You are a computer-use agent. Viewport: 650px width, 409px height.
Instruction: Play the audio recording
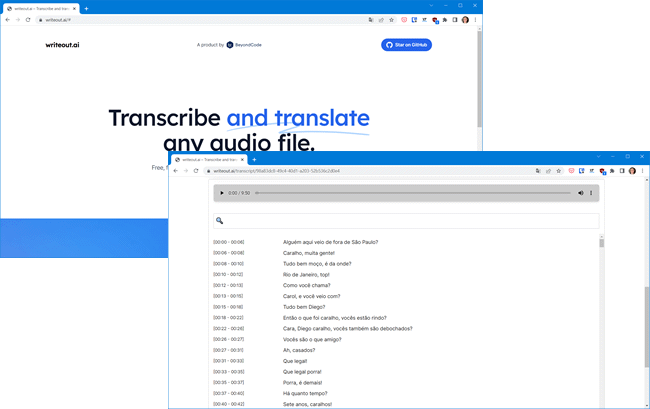tap(222, 193)
